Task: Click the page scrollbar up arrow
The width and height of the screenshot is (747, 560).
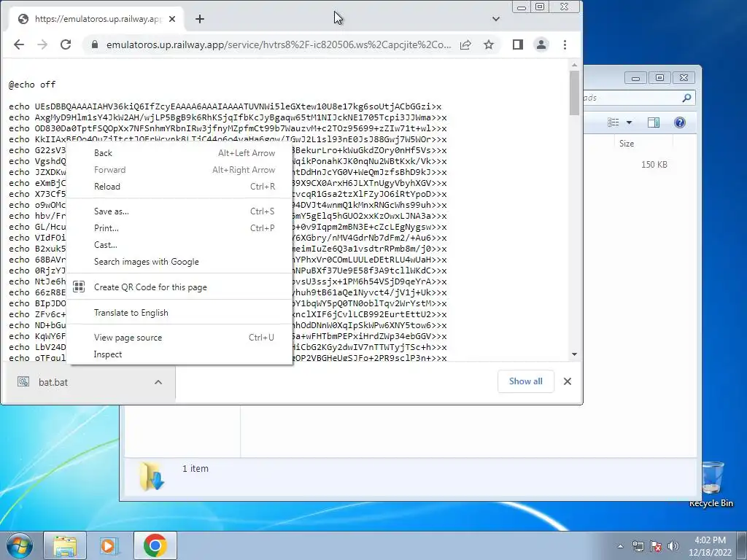Action: point(575,65)
